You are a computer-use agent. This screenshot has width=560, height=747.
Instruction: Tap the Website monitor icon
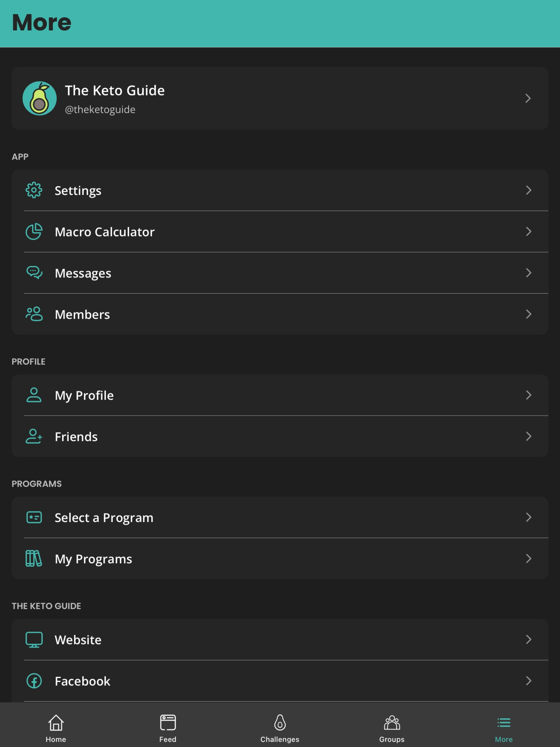34,639
